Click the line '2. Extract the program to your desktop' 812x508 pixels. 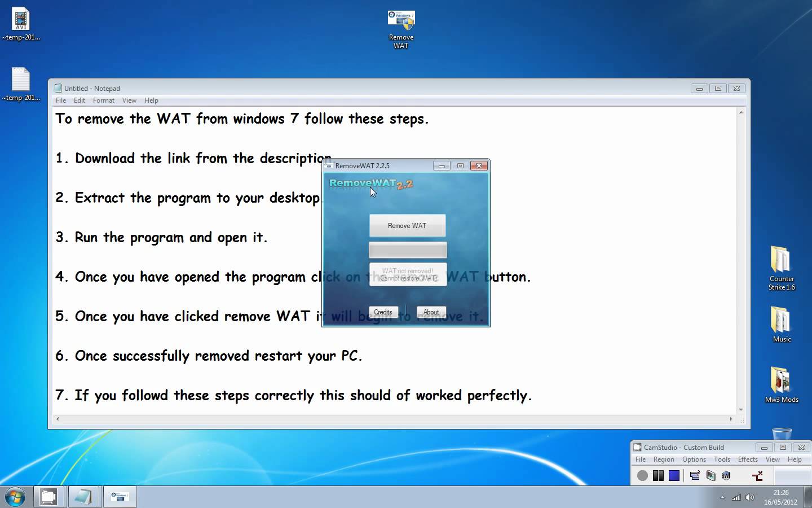188,198
